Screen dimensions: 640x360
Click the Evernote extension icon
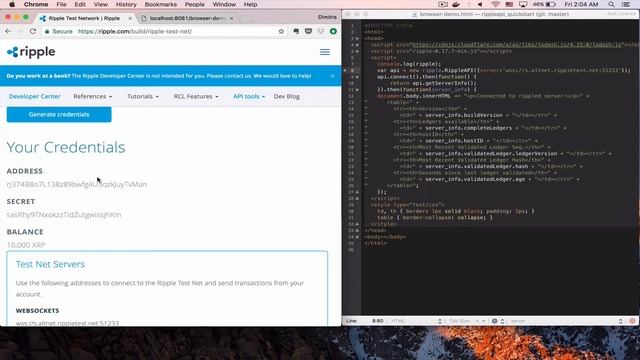click(296, 31)
